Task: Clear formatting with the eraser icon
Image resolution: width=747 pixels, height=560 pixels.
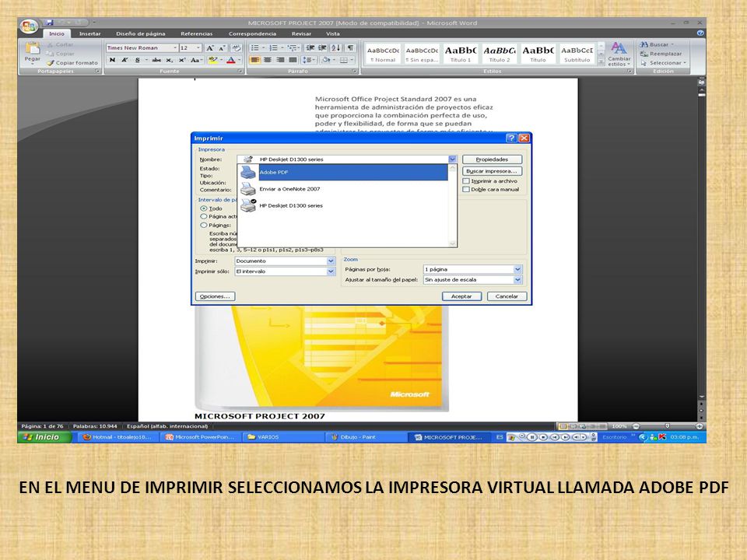Action: coord(236,48)
